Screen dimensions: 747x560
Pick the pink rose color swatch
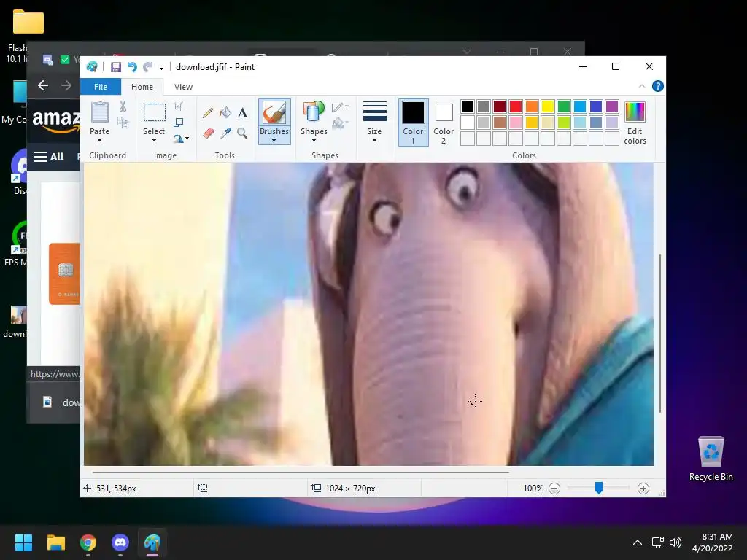click(516, 122)
